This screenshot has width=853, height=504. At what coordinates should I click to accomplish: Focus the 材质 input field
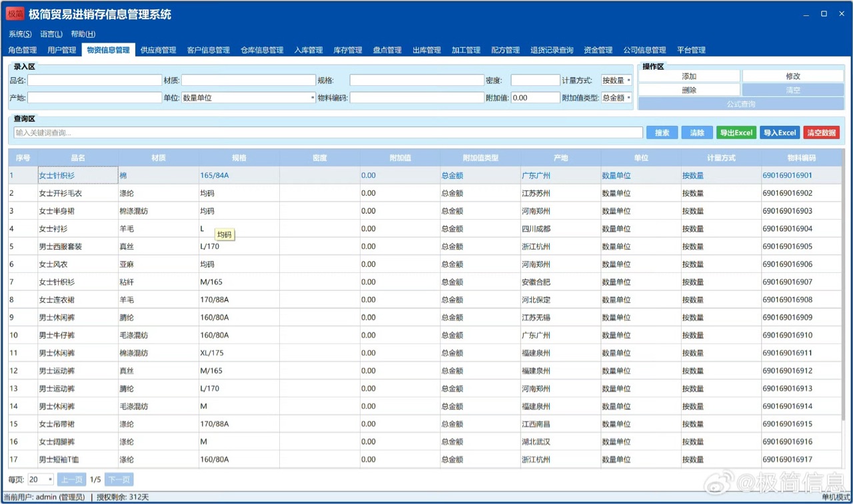tap(249, 80)
